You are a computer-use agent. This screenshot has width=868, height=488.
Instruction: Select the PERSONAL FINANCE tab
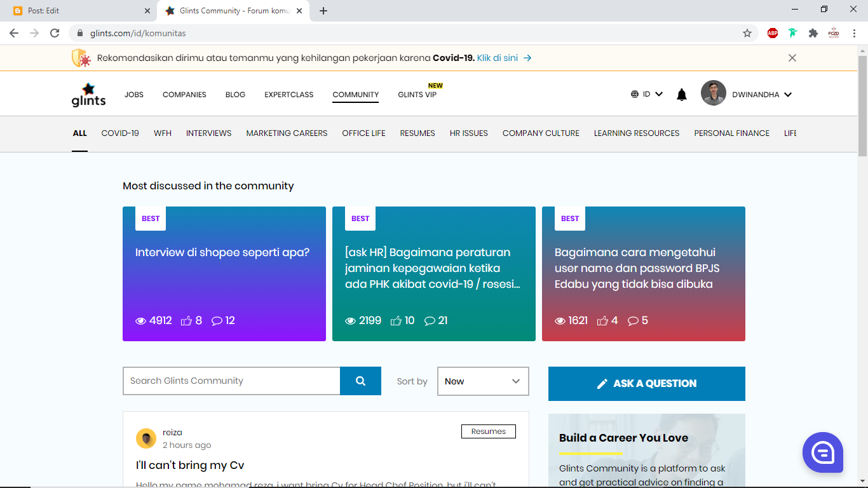pos(732,133)
